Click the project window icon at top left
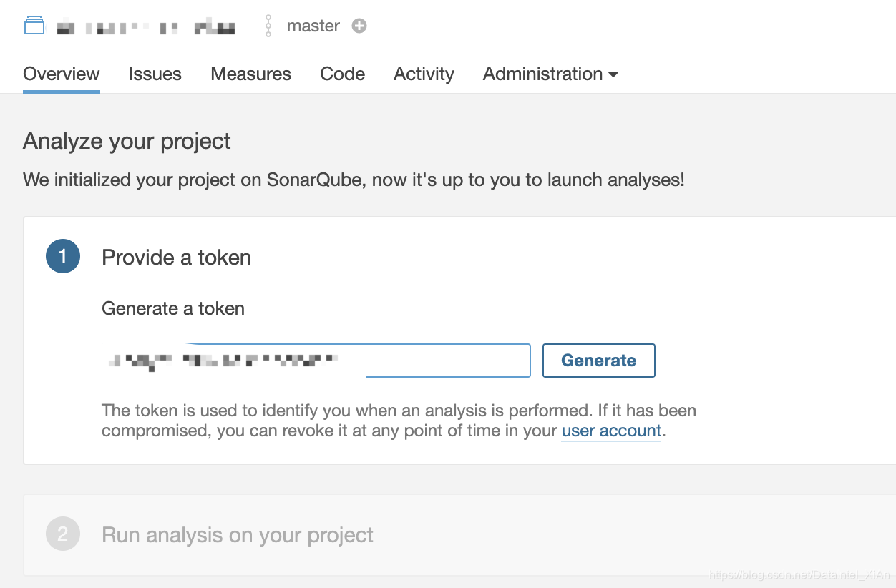The width and height of the screenshot is (896, 588). tap(34, 26)
